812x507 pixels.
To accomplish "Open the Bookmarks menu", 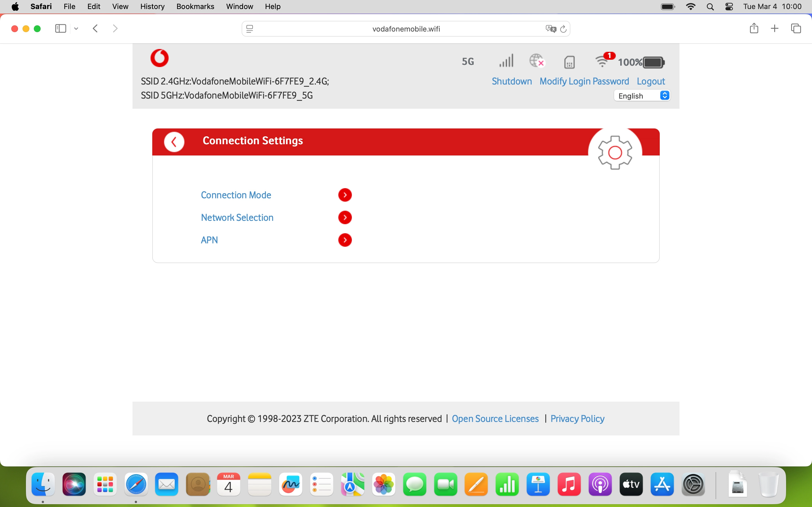I will (195, 6).
